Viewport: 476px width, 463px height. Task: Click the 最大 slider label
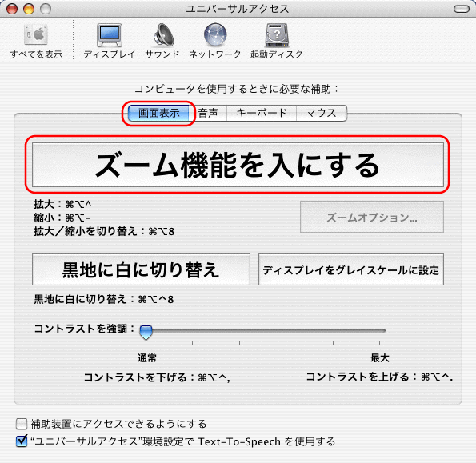379,358
